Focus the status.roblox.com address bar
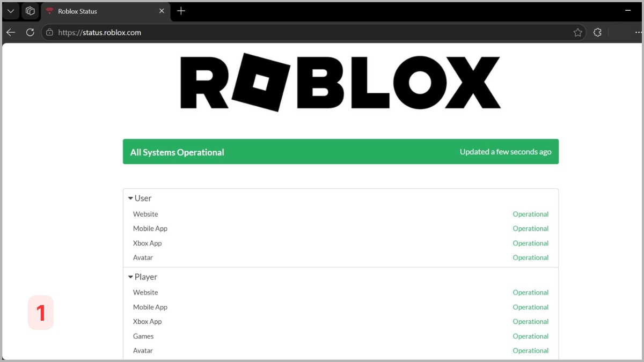 click(x=313, y=32)
